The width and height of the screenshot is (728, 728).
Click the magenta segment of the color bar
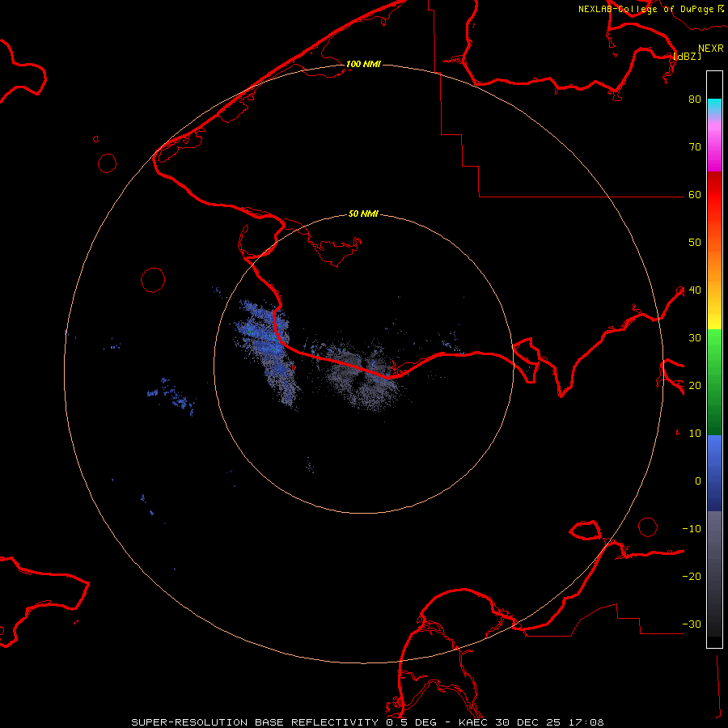point(714,149)
